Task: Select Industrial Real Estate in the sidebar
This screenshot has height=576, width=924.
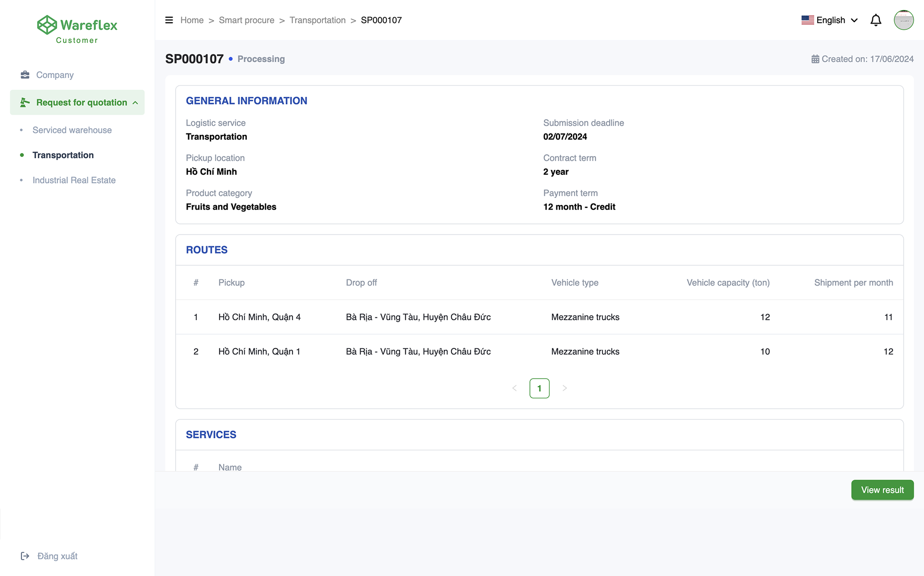Action: [x=74, y=180]
